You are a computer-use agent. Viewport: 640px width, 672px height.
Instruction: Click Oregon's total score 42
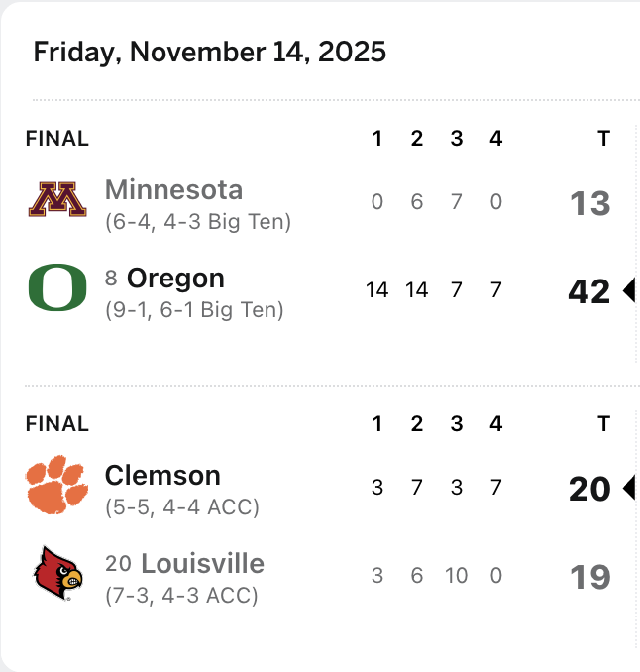[x=589, y=291]
